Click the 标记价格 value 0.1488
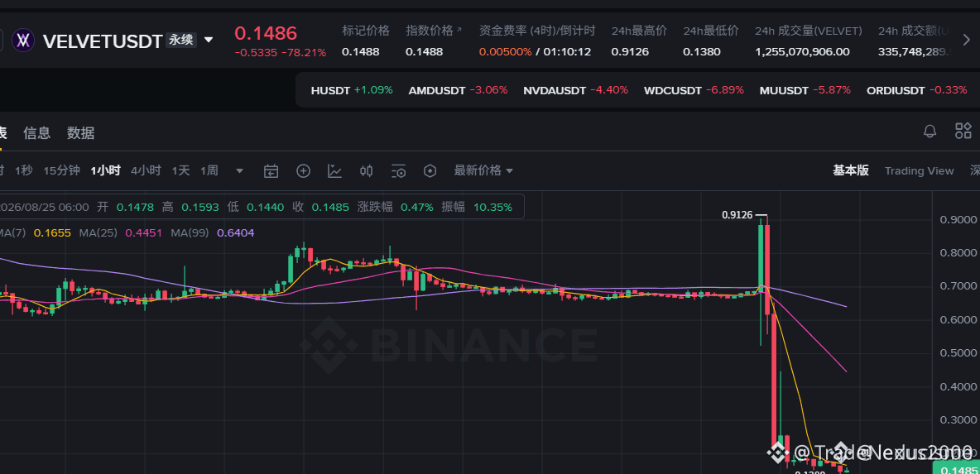The image size is (980, 474). (x=360, y=52)
